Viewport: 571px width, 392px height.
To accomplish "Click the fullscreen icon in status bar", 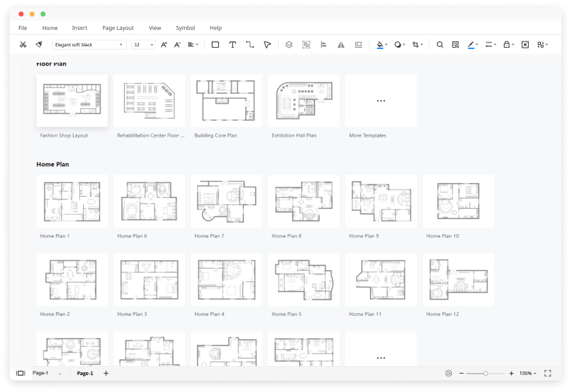I will pos(547,373).
